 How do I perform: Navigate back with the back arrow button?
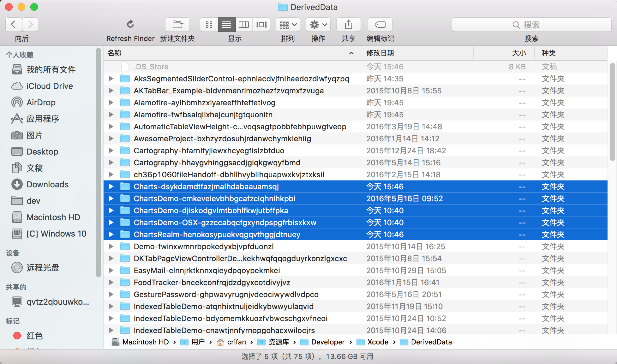pos(14,24)
